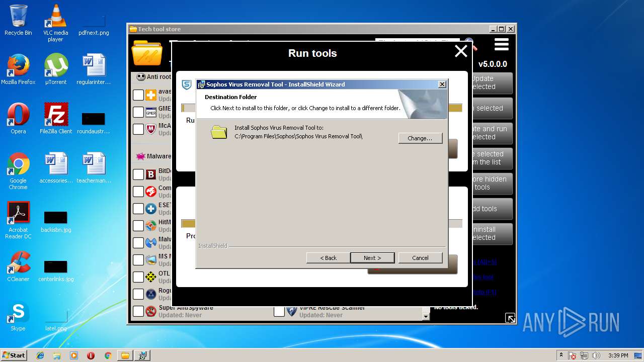Click Internet Explorer in the taskbar

click(x=40, y=355)
